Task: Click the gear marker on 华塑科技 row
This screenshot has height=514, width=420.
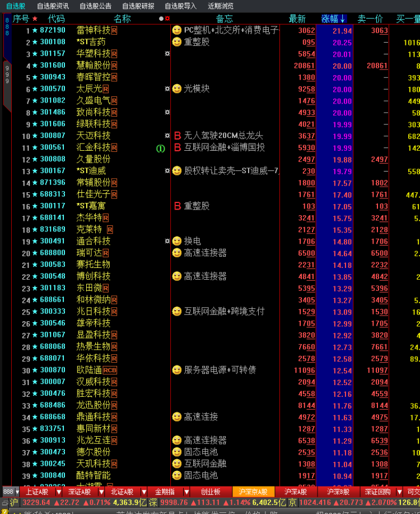Action: 167,53
